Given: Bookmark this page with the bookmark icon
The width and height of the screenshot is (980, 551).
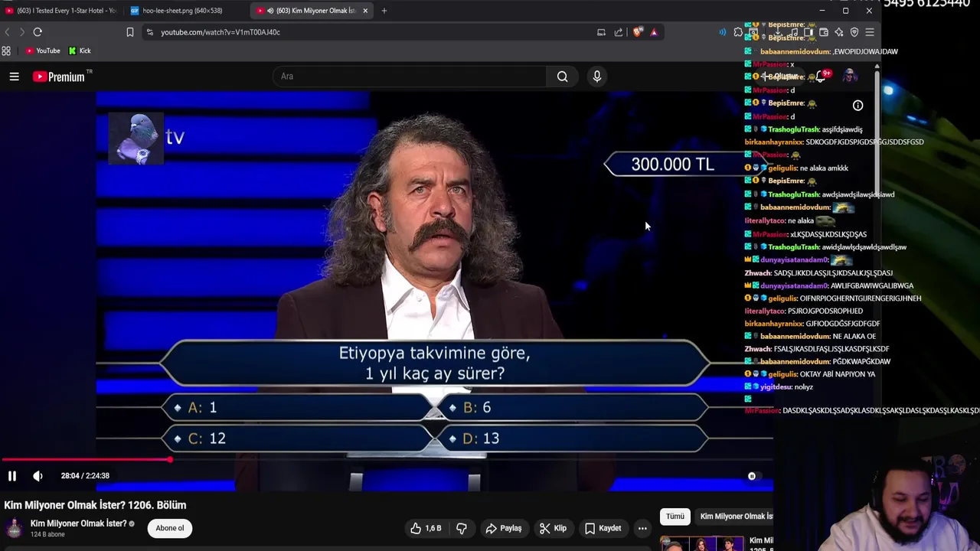Looking at the screenshot, I should coord(130,32).
